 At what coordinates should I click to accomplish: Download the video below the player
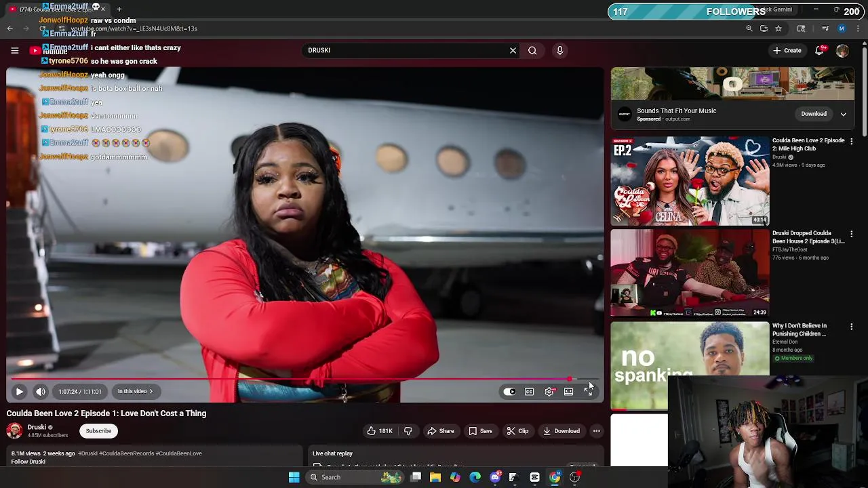561,431
